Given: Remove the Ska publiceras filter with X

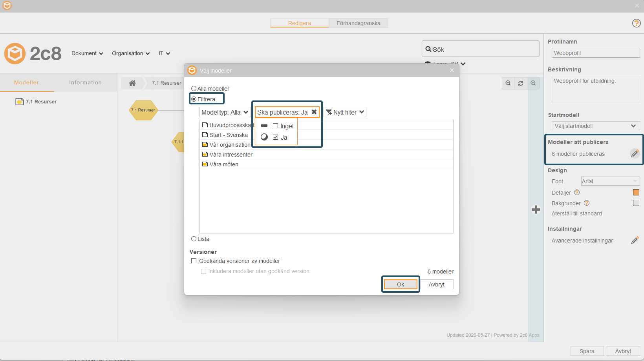Looking at the screenshot, I should tap(314, 112).
